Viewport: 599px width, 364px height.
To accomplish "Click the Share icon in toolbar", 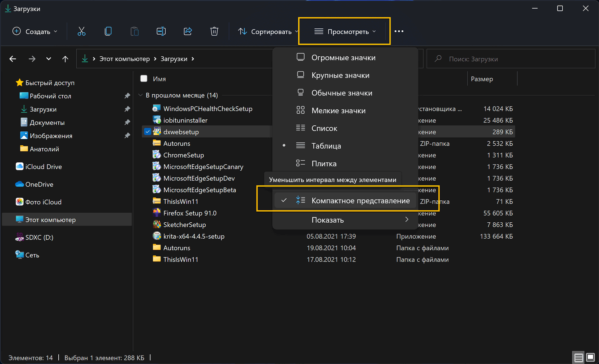I will (x=188, y=32).
